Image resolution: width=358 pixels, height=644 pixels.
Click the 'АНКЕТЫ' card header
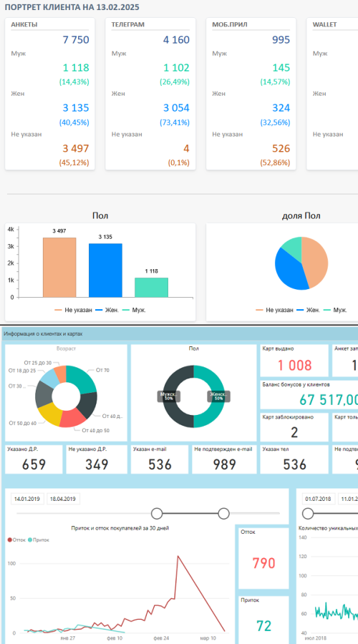pyautogui.click(x=24, y=24)
